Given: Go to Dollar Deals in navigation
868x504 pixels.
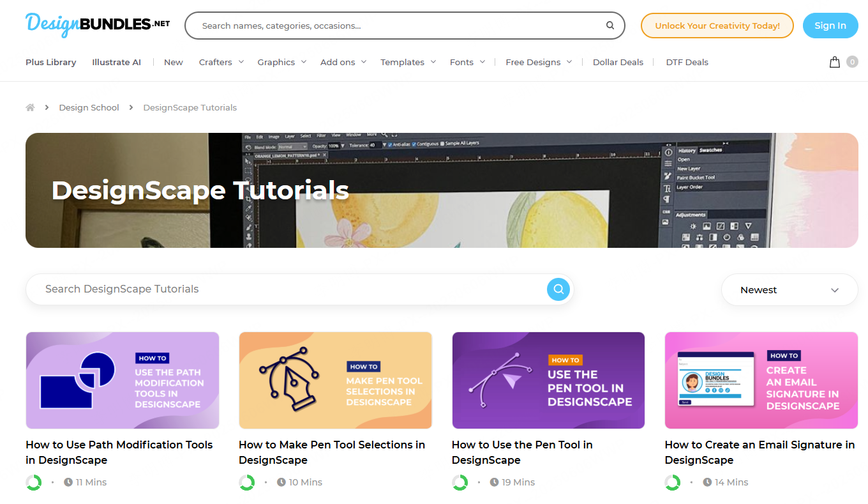Looking at the screenshot, I should coord(618,62).
